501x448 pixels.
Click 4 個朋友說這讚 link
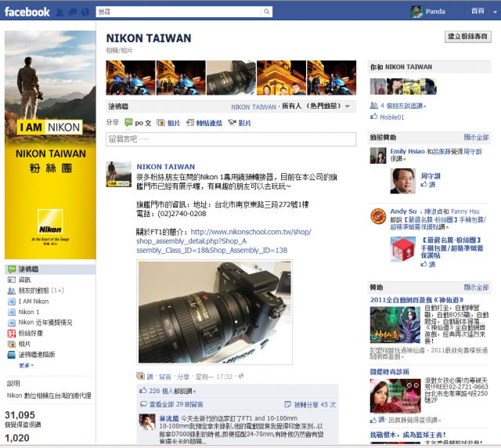point(403,106)
